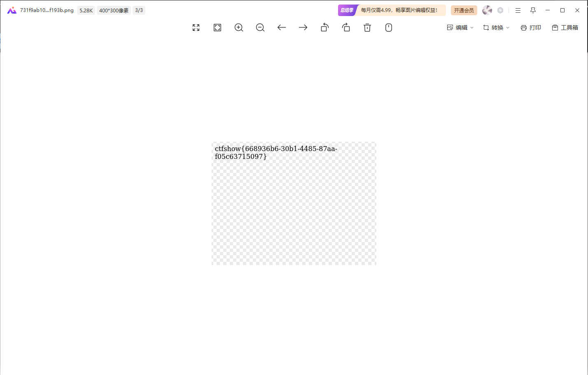Pin the window on top
588x375 pixels.
coord(533,10)
